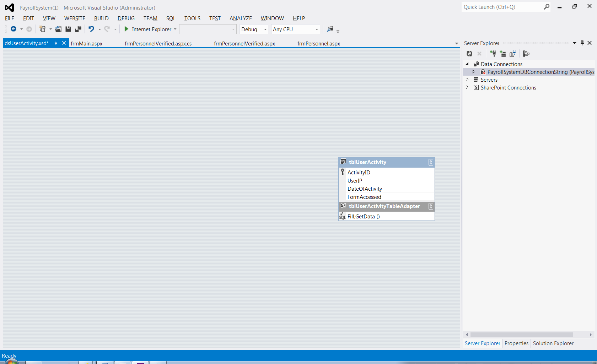Click the Add SharePoint Connection icon
597x364 pixels.
tap(513, 54)
